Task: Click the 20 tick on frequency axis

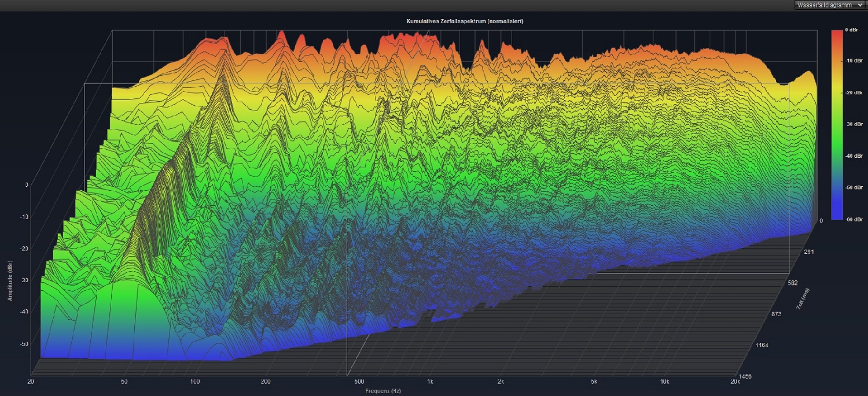Action: (30, 382)
